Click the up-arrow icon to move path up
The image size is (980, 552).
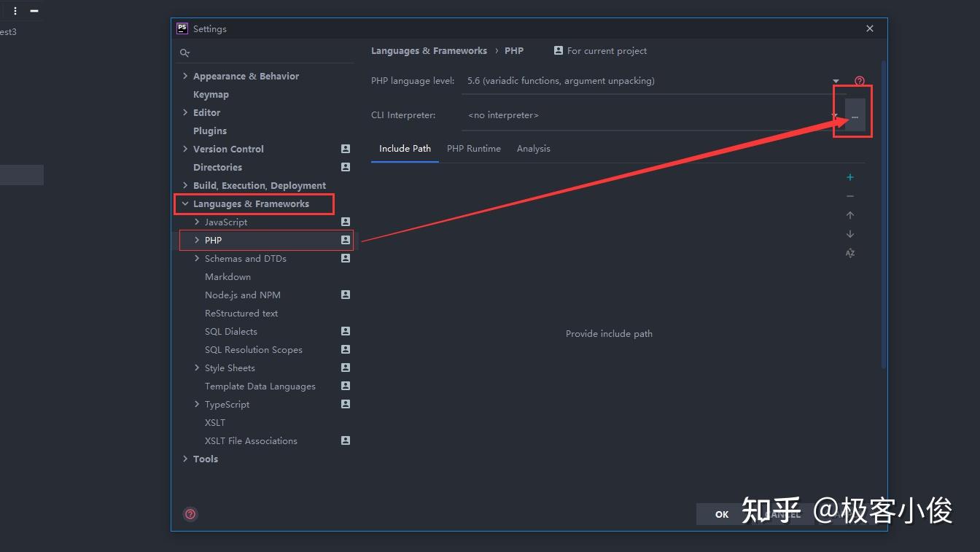coord(849,214)
